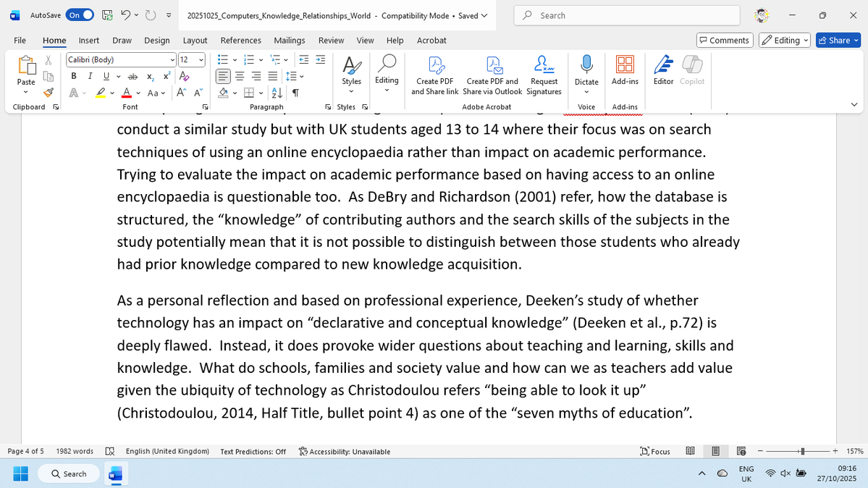This screenshot has height=488, width=868.
Task: Switch to the Design tab
Action: [156, 41]
